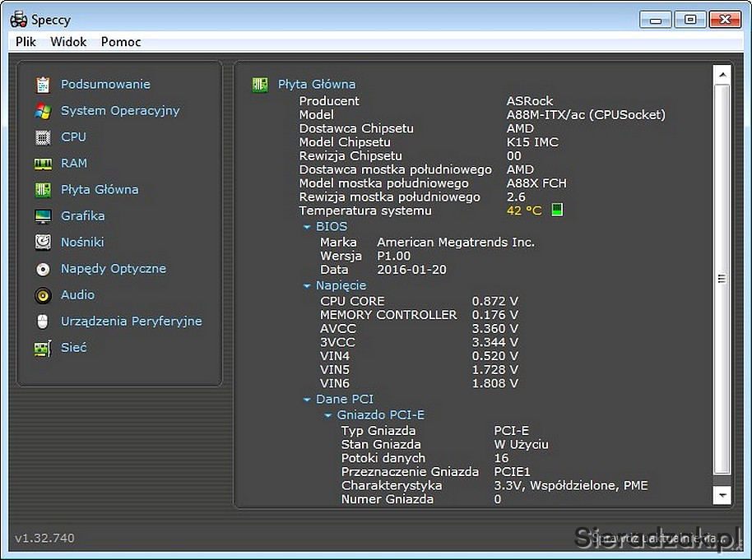This screenshot has width=752, height=560.
Task: Click the System Operacyjny Windows flag icon
Action: (x=43, y=111)
